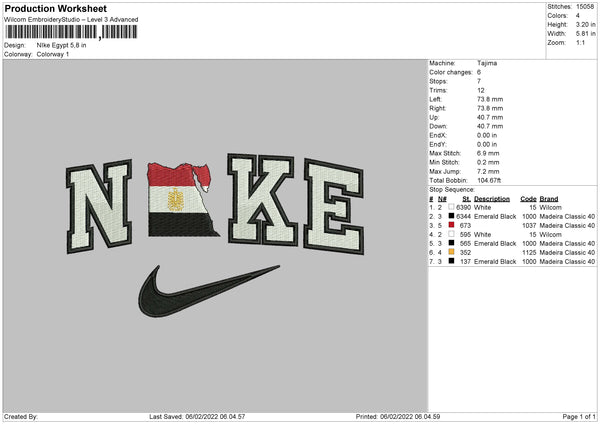Screen dimensions: 600x424
Task: Click the Height value '3.20 in'
Action: click(585, 24)
